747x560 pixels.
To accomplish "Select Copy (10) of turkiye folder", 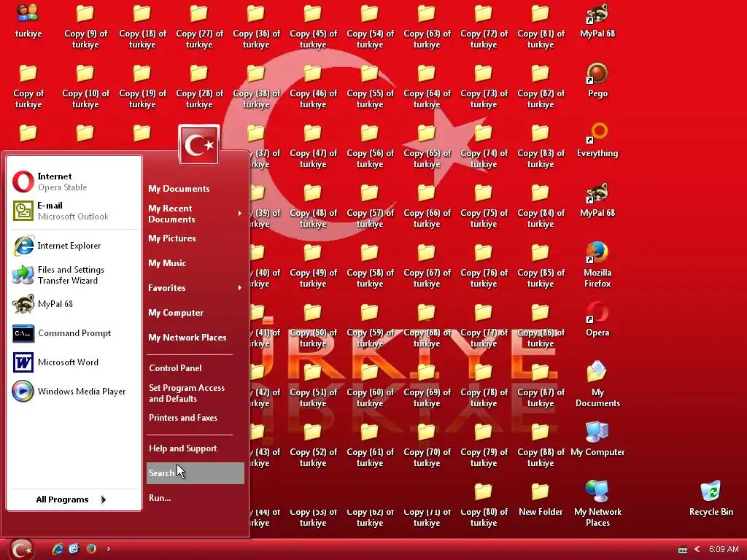I will click(x=85, y=86).
